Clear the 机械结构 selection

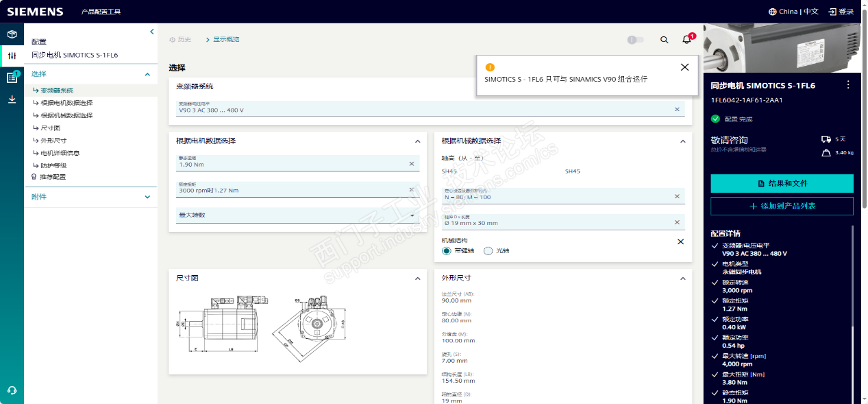680,241
